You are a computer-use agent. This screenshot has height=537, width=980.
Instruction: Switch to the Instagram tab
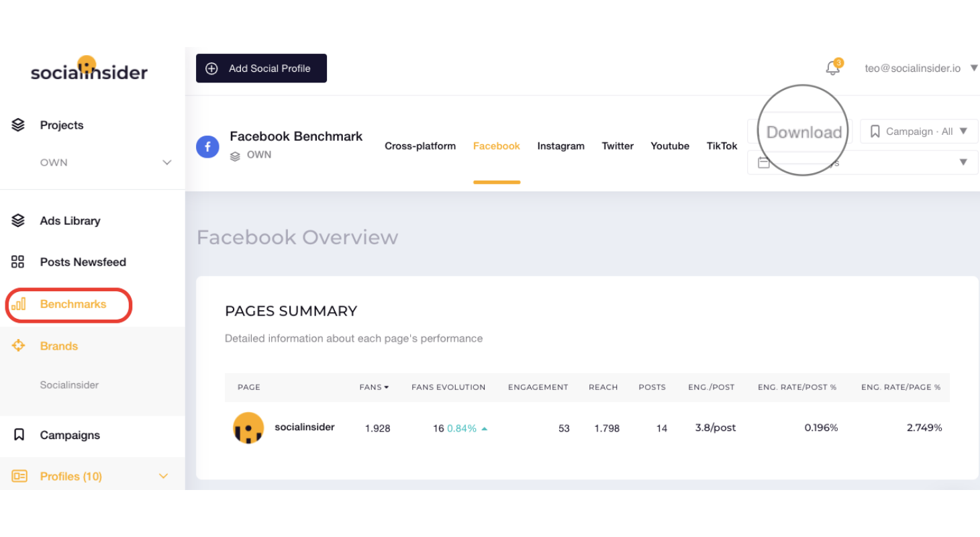tap(561, 146)
